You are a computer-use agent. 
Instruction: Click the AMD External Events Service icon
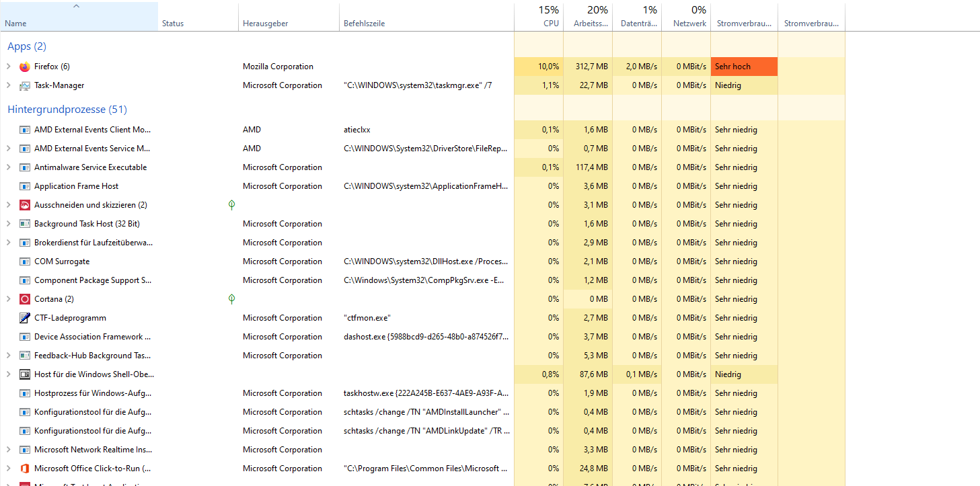[x=25, y=149]
